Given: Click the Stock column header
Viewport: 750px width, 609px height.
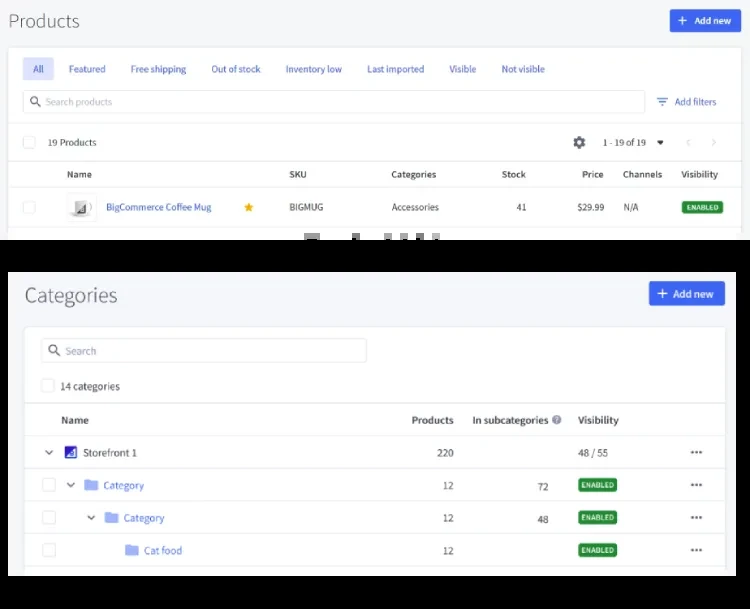Looking at the screenshot, I should (x=514, y=174).
